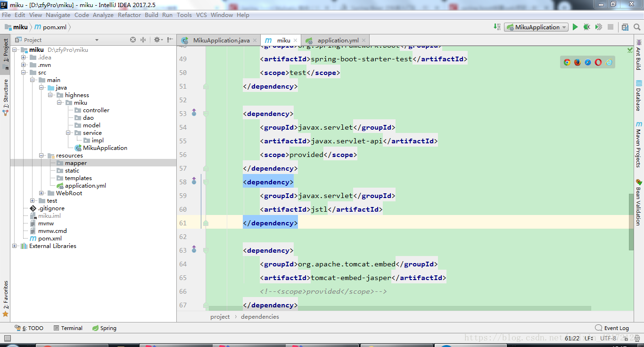644x347 pixels.
Task: Open pom.xml preview in Internet Explorer
Action: coord(609,62)
